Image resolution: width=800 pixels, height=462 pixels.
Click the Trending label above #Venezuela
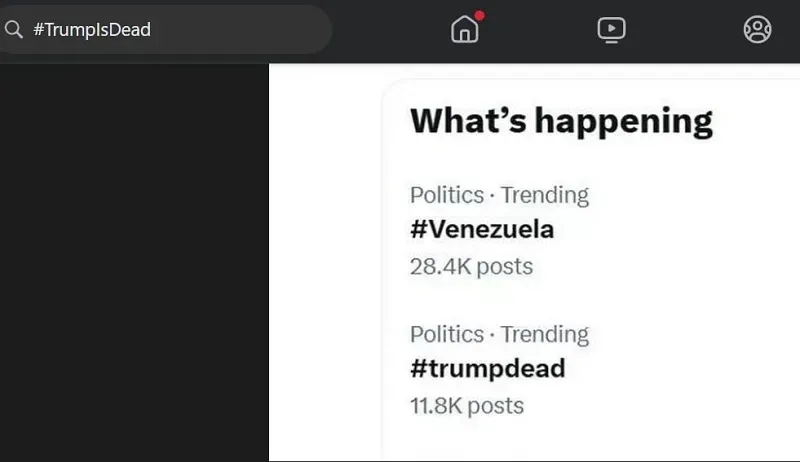point(544,195)
